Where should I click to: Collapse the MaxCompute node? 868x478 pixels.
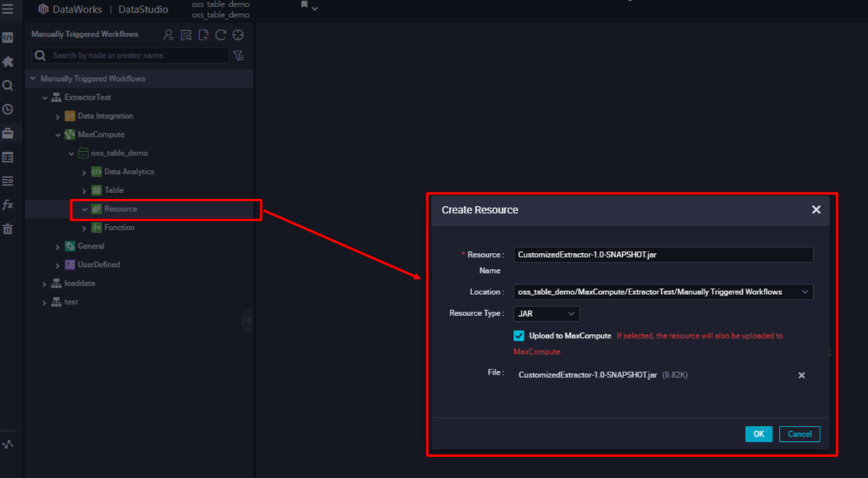coord(58,135)
